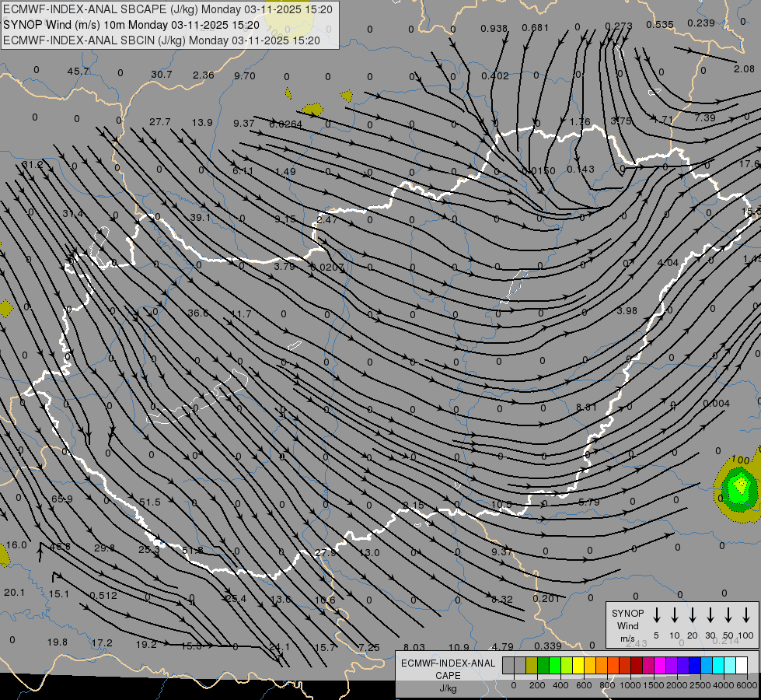
Task: Click the 'ECMWF-INDEX-ANAL CAPE' legend label
Action: [x=448, y=669]
